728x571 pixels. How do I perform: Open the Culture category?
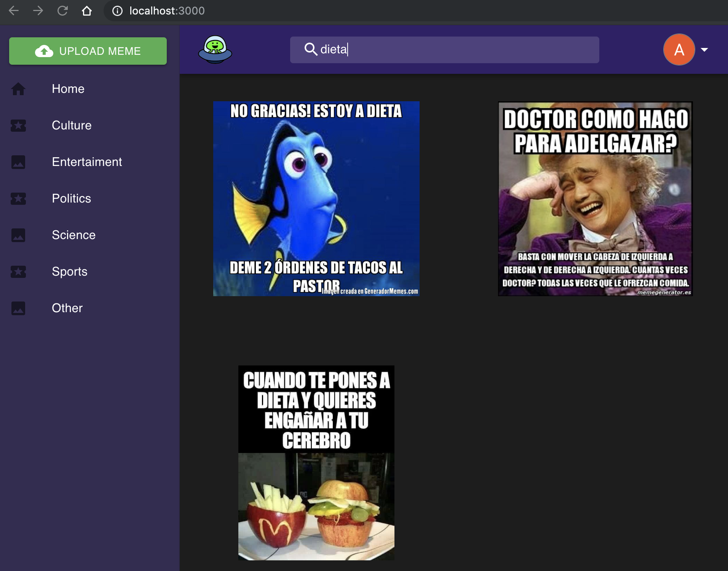[x=72, y=125]
